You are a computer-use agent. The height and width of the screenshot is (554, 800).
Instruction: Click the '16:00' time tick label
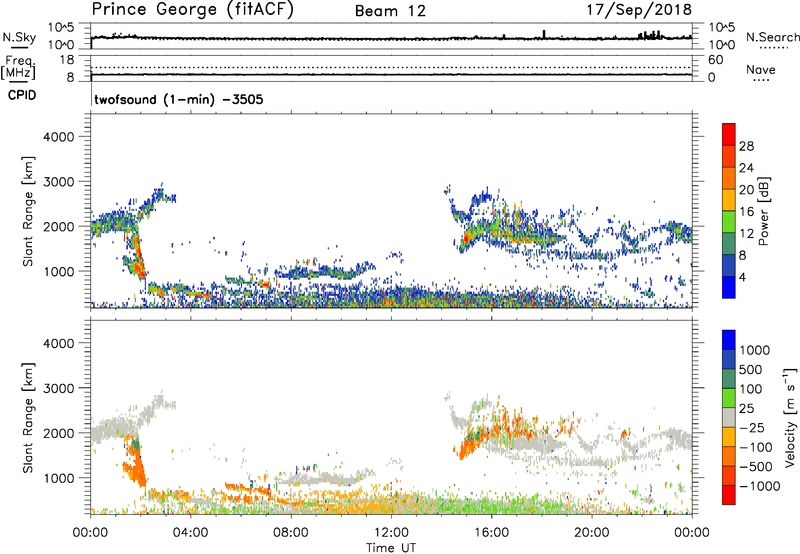click(491, 533)
